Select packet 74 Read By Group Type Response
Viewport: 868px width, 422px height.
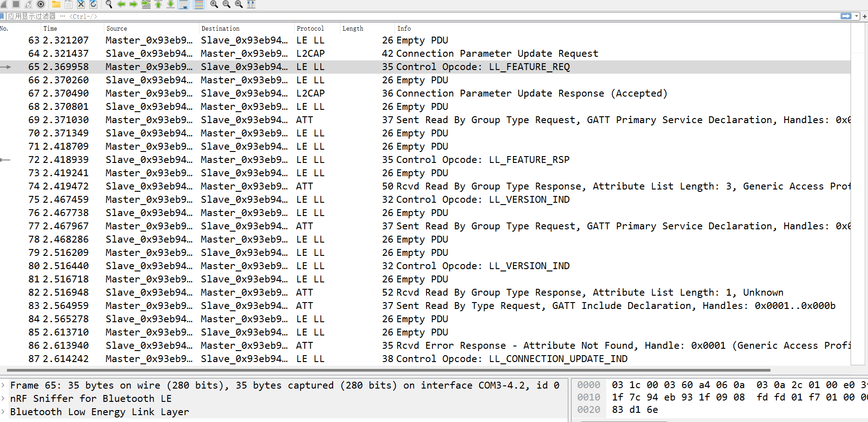425,186
